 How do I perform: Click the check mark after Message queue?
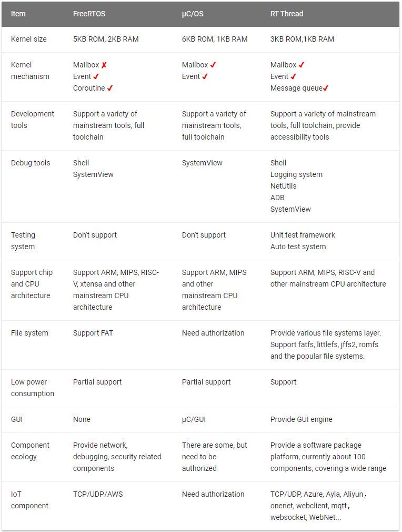coord(326,88)
